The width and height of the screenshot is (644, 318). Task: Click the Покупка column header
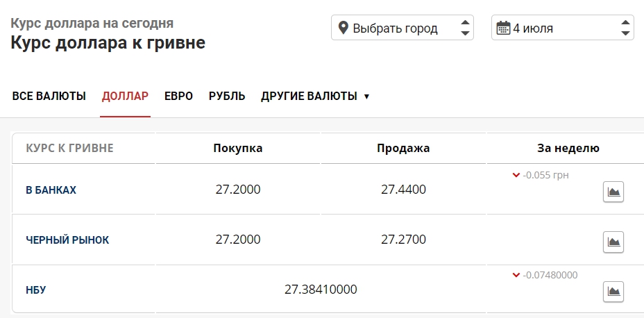(238, 148)
